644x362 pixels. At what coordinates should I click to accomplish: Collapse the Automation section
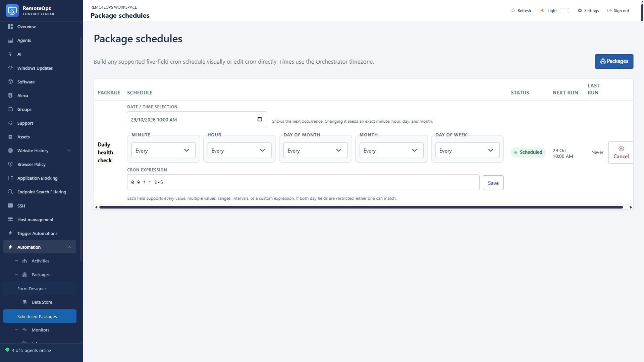tap(40, 247)
